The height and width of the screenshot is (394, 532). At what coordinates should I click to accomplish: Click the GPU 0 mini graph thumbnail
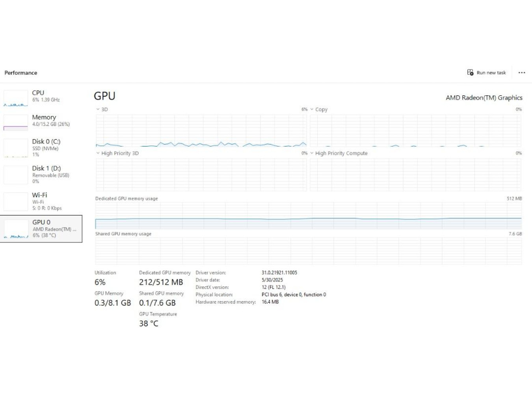click(x=16, y=229)
